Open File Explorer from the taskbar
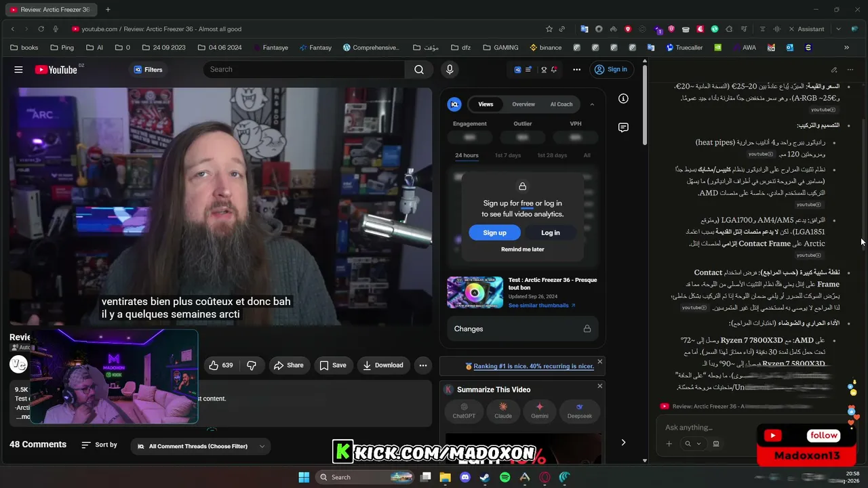Image resolution: width=868 pixels, height=488 pixels. tap(445, 477)
